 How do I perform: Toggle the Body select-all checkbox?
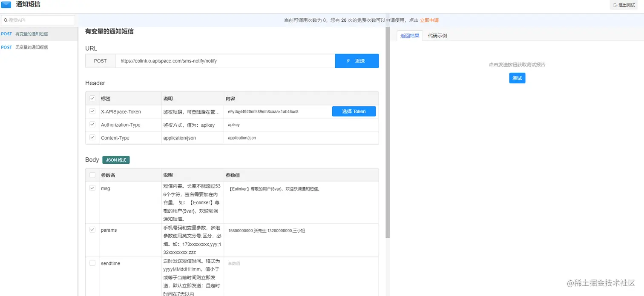[92, 175]
